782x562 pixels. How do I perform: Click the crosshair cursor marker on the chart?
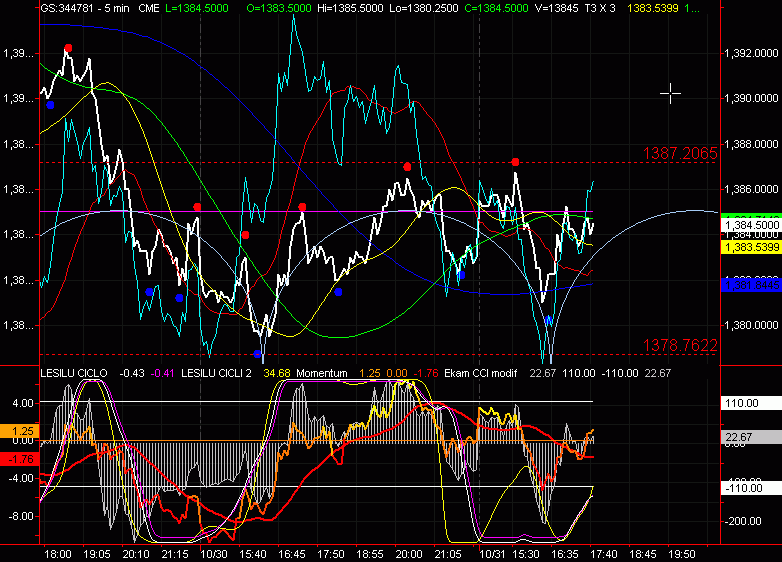tap(670, 93)
